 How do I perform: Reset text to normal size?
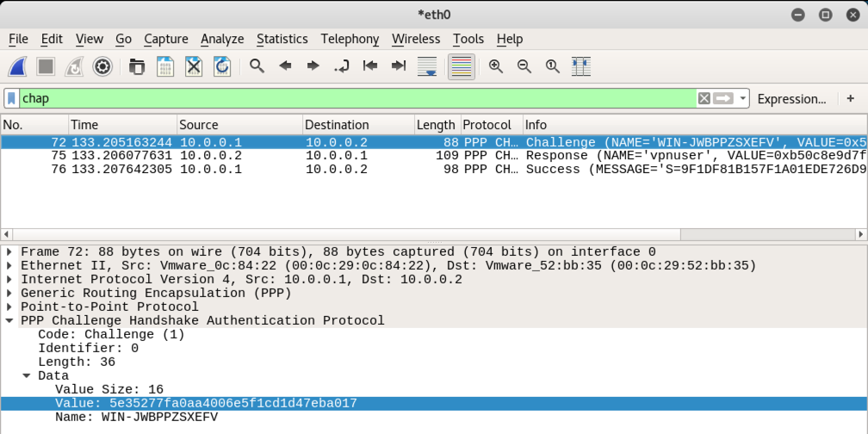tap(553, 66)
